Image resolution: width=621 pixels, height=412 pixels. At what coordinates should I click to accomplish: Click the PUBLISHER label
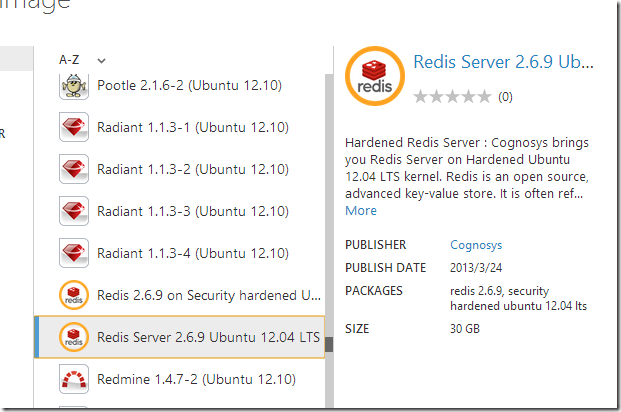coord(376,245)
